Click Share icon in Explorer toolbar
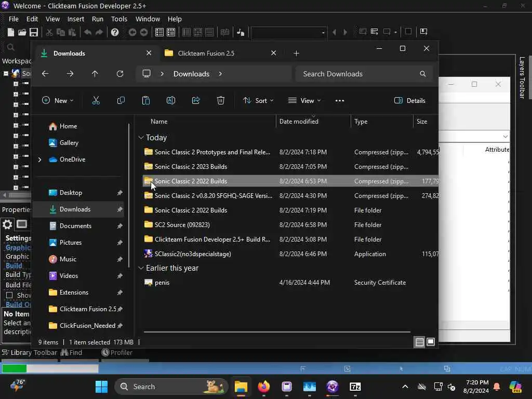Screen dimensions: 532x399 click(x=196, y=100)
